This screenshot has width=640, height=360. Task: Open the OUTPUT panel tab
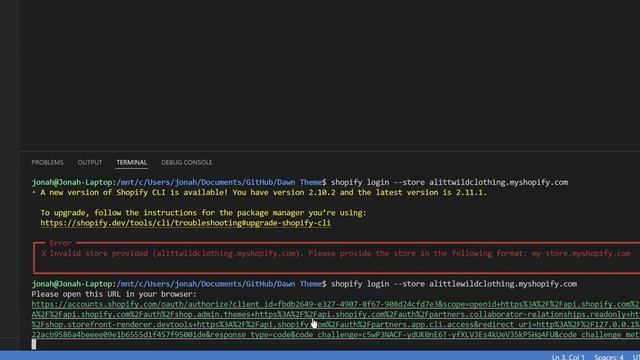[x=90, y=162]
